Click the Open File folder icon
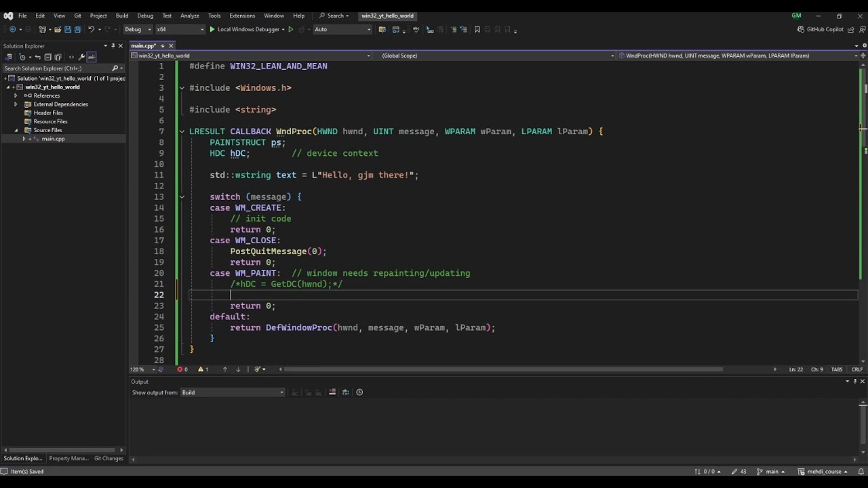 tap(58, 30)
